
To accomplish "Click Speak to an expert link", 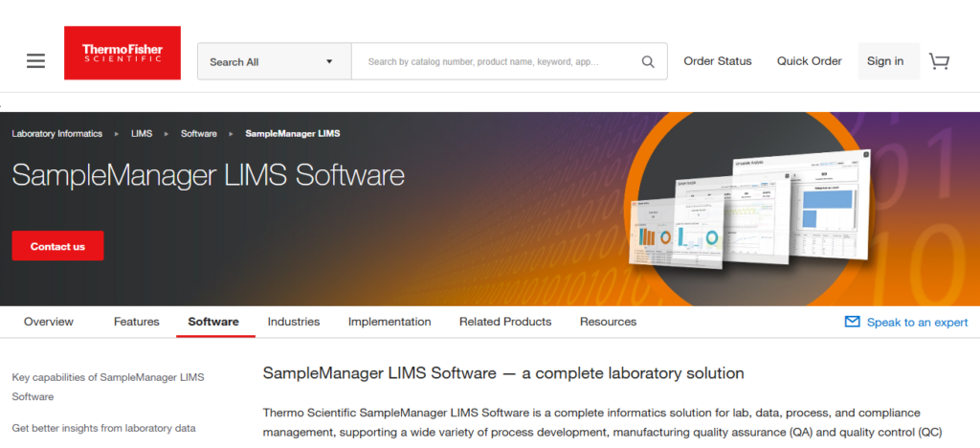I will [x=918, y=323].
